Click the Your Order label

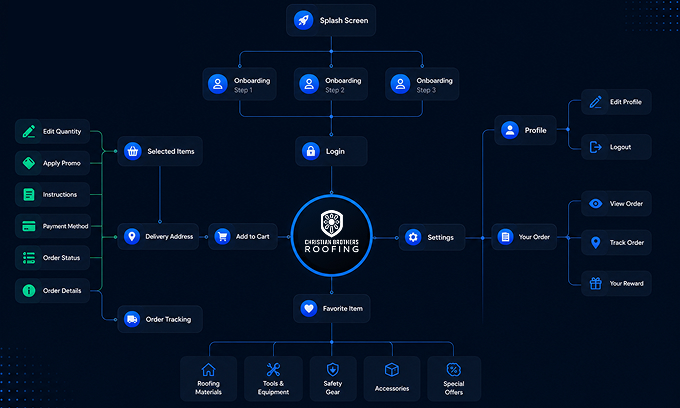click(x=534, y=237)
